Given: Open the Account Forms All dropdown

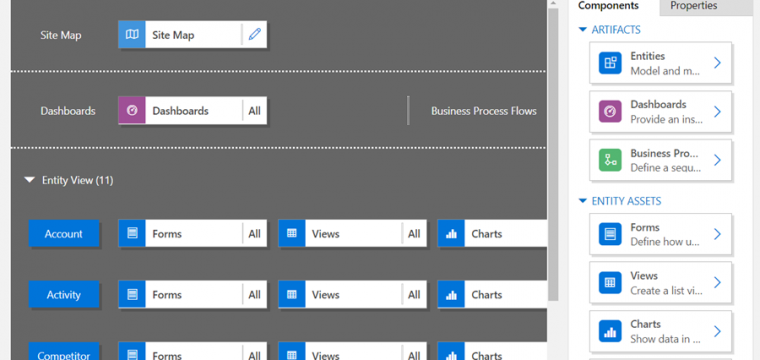Looking at the screenshot, I should click(254, 234).
